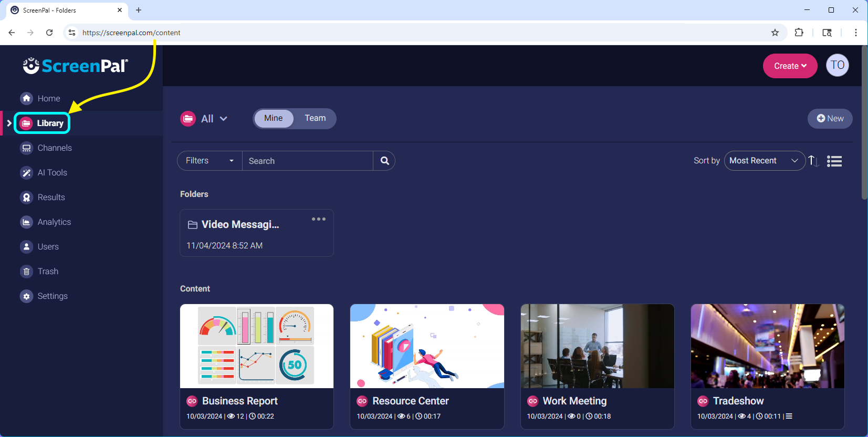Click the page vertical scrollbar

coord(864,123)
